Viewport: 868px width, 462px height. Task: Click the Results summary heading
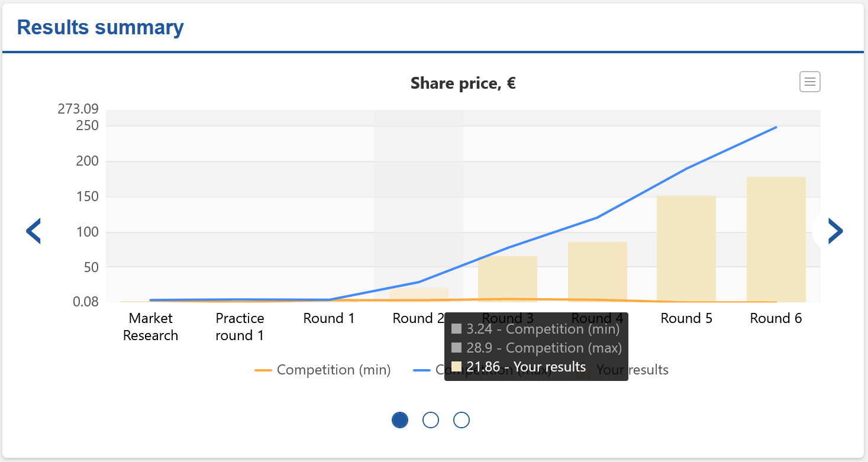pos(101,27)
